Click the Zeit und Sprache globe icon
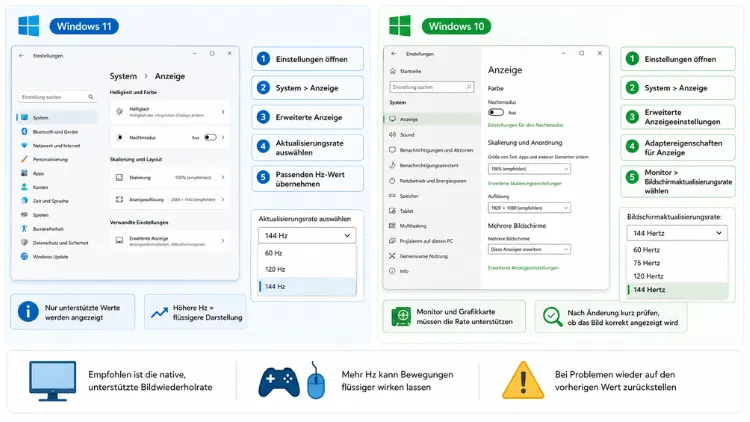Screen dimensions: 750x422 (x=24, y=200)
